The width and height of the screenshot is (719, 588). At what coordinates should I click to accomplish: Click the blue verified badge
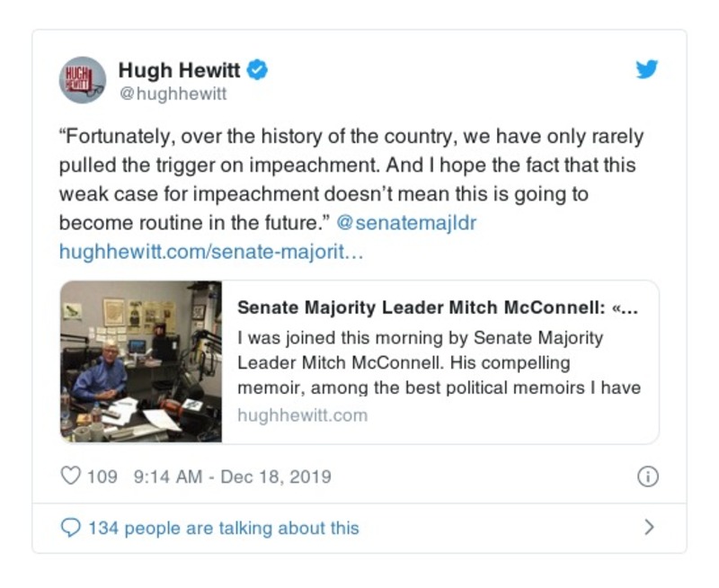point(258,68)
